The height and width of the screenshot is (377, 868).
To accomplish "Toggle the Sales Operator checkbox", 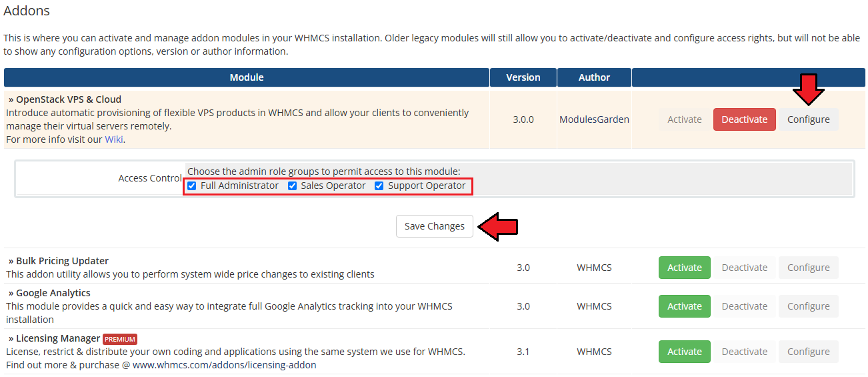I will 292,186.
